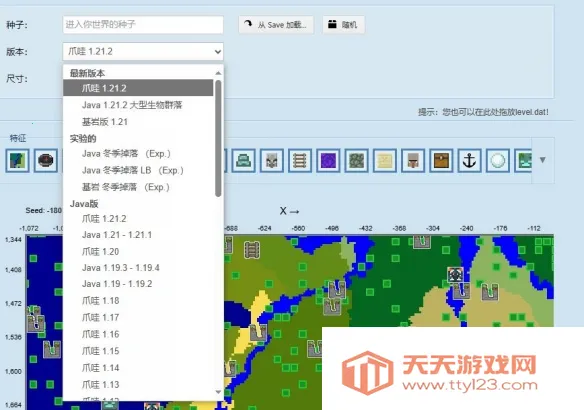Select Java 1.21 - 1.21.1 option
Image resolution: width=584 pixels, height=410 pixels.
[138, 235]
